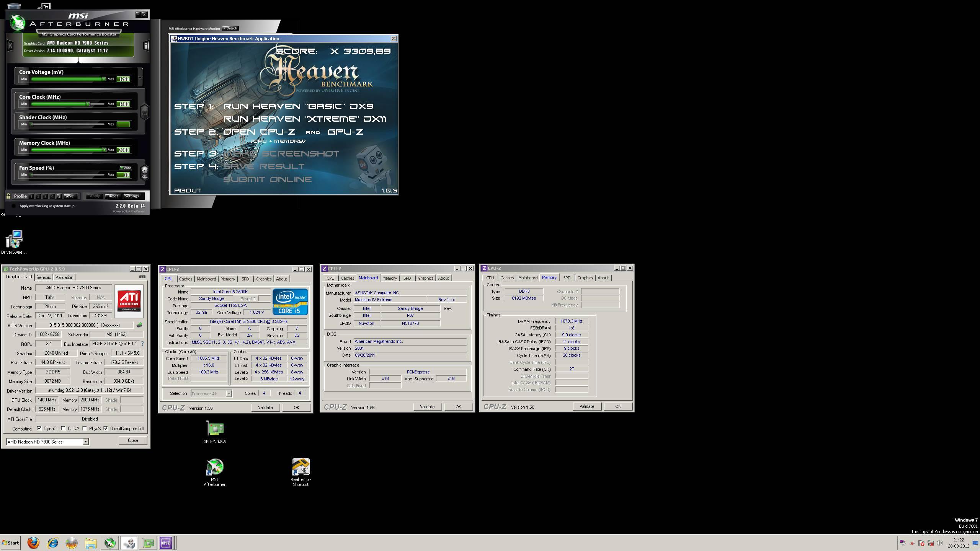Open Caches tab in first CPU-Z window
Image resolution: width=980 pixels, height=551 pixels.
186,279
